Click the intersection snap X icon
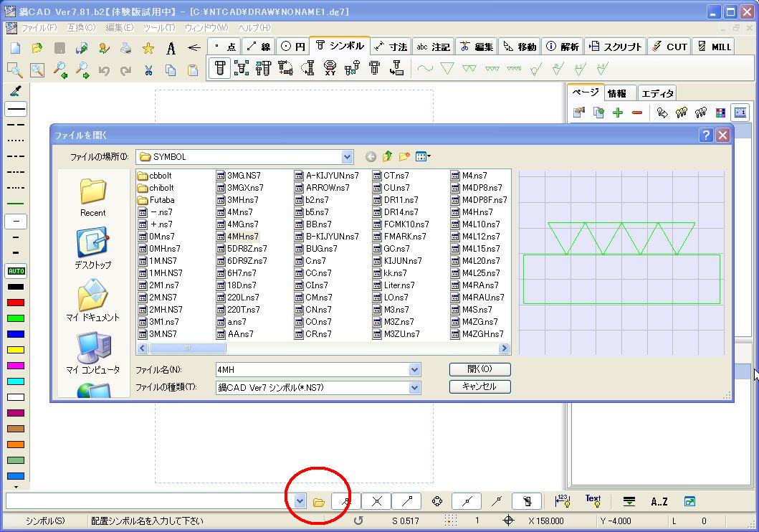The width and height of the screenshot is (759, 532). (x=376, y=501)
